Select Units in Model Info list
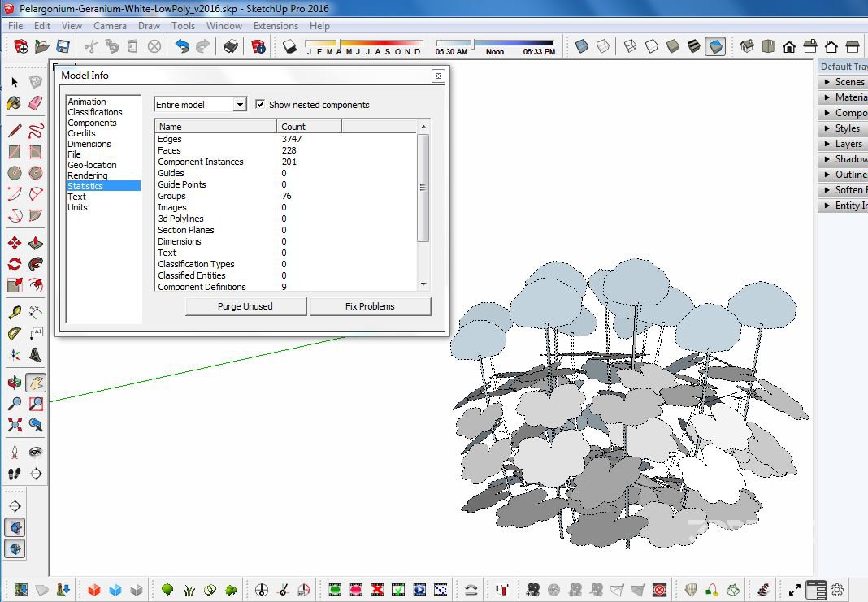This screenshot has height=602, width=868. pyautogui.click(x=77, y=207)
